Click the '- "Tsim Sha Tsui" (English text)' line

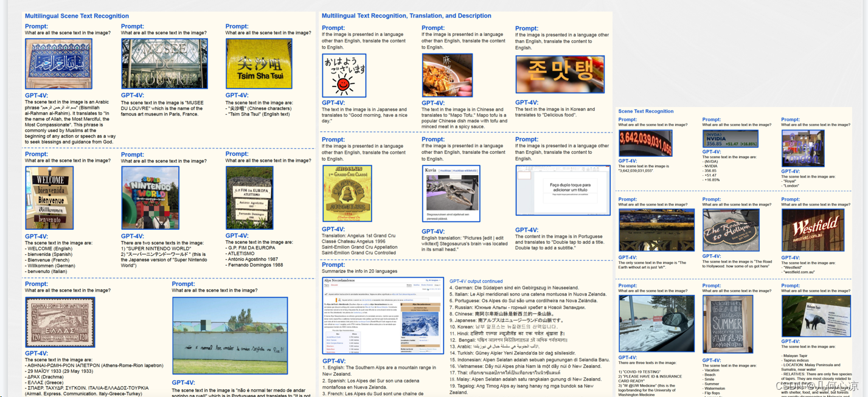point(257,114)
